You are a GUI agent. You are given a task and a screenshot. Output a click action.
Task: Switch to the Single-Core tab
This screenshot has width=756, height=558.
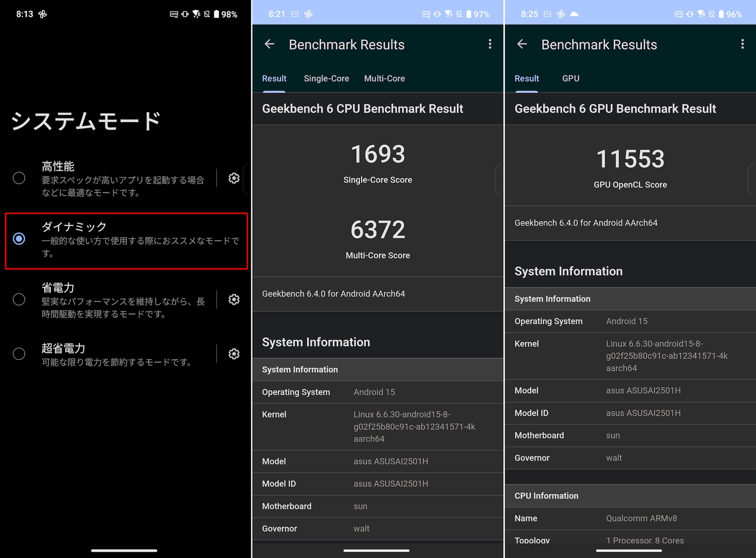[326, 79]
